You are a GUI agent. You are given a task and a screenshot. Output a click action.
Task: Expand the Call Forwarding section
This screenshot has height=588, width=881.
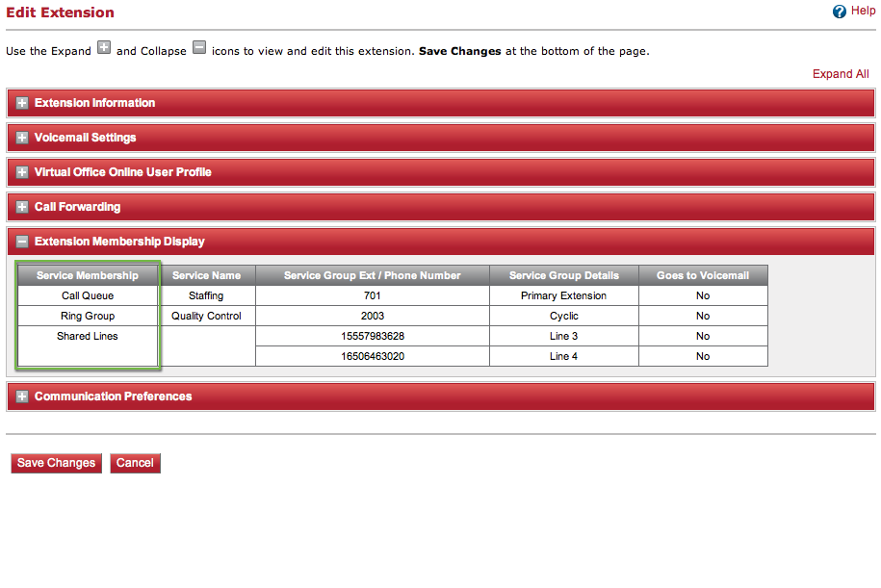coord(22,207)
